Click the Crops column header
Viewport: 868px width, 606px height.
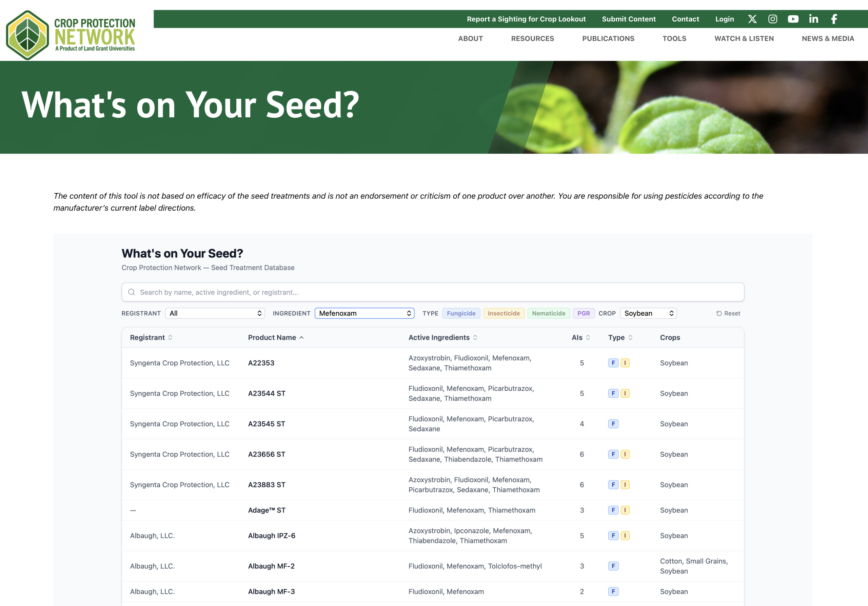(x=670, y=337)
